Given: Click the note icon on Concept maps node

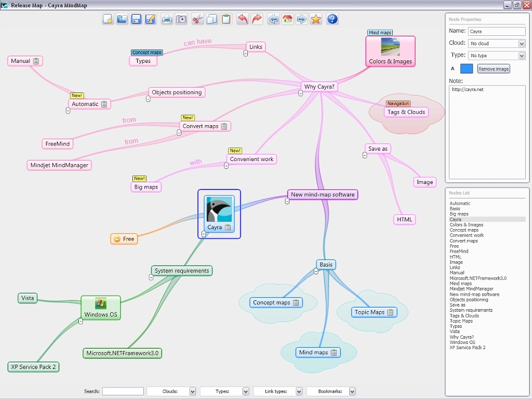Looking at the screenshot, I should (x=296, y=303).
